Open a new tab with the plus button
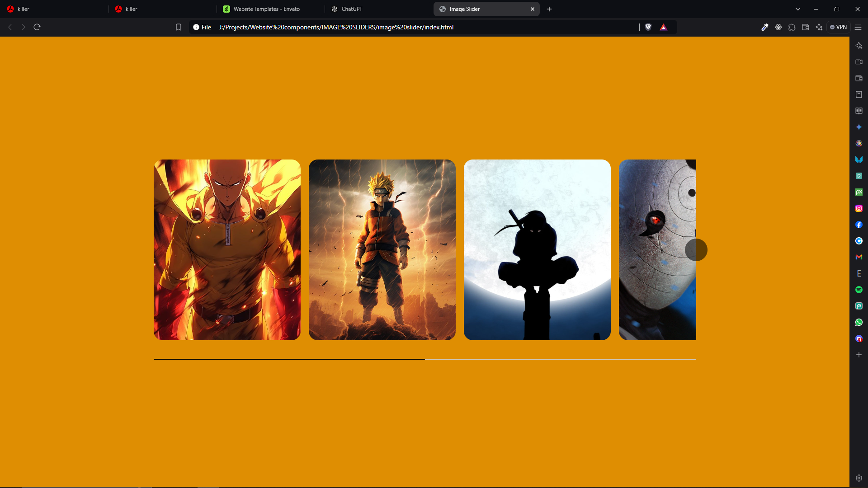The height and width of the screenshot is (488, 868). (x=549, y=9)
